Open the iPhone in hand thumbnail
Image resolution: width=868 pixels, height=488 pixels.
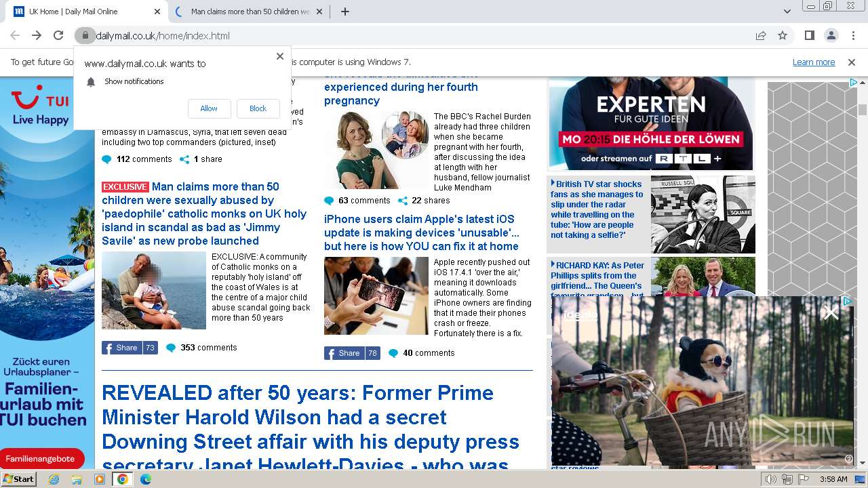(376, 296)
